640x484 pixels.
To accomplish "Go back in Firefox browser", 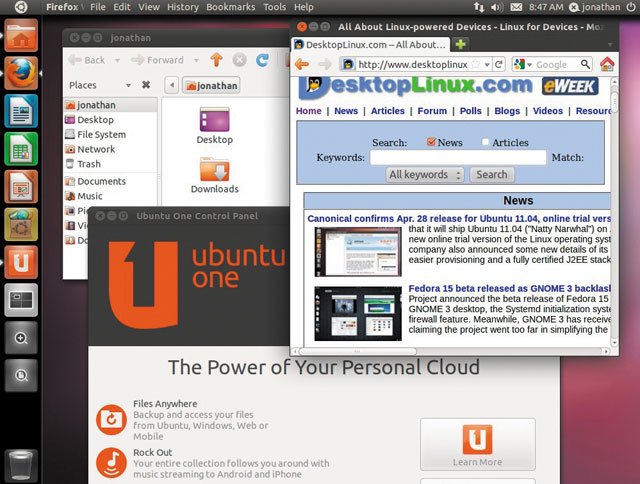I will (x=302, y=64).
